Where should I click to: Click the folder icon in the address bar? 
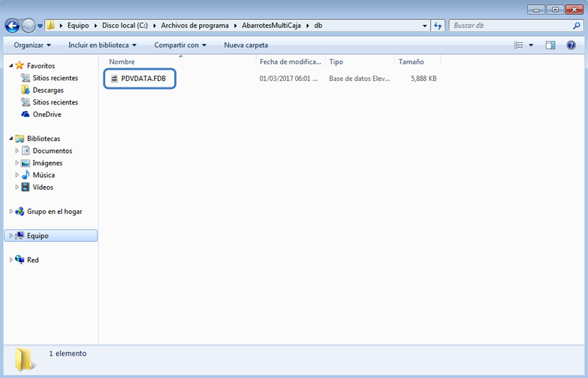(x=51, y=26)
